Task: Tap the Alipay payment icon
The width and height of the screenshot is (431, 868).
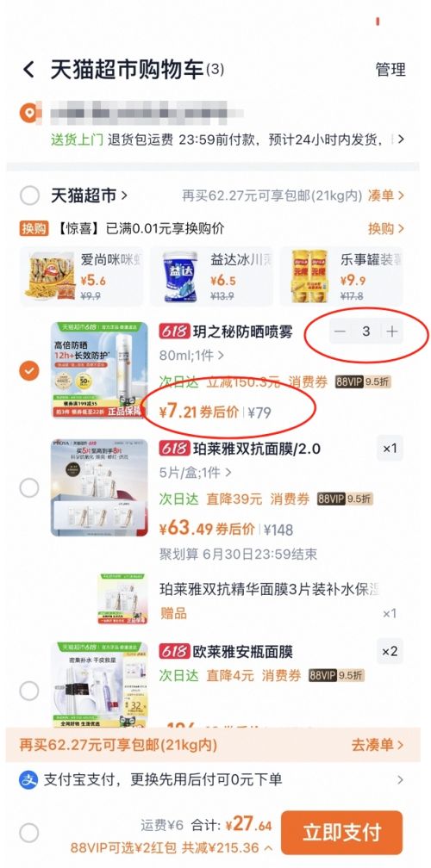Action: (x=28, y=780)
